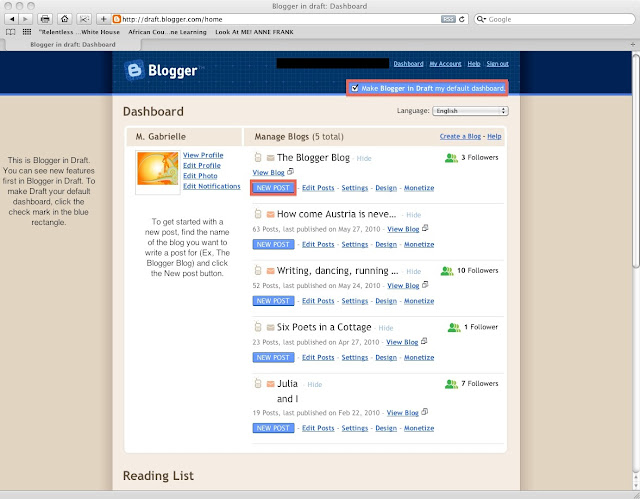Image resolution: width=640 pixels, height=499 pixels.
Task: Open Top Sites grid icon
Action: [x=27, y=32]
